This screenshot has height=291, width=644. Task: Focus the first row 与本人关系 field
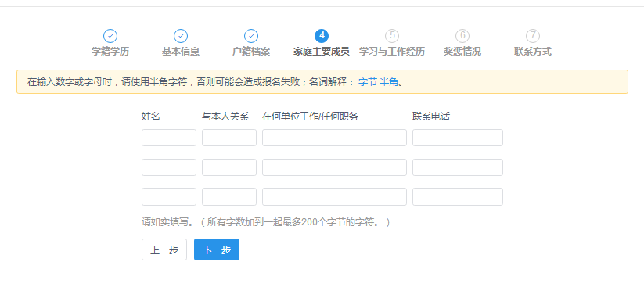click(229, 138)
